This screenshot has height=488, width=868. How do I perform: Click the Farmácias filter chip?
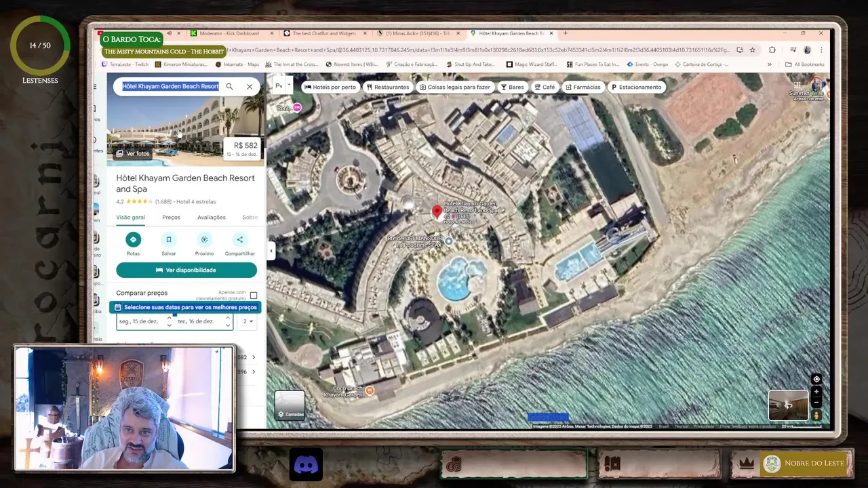(x=583, y=87)
